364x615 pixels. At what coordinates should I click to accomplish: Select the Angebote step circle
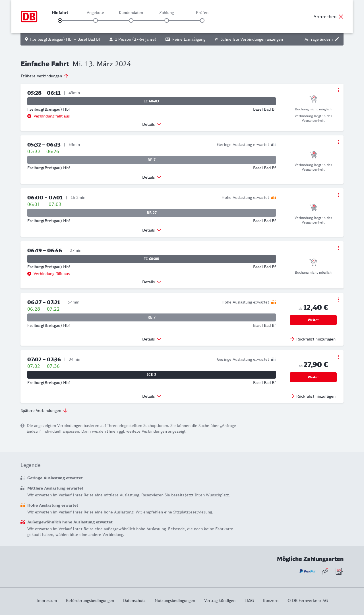[x=96, y=20]
